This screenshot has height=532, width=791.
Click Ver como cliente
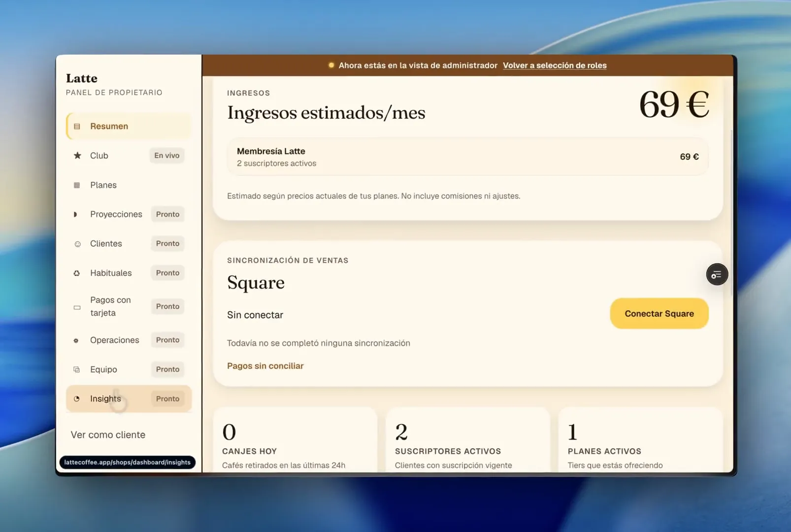pos(108,435)
